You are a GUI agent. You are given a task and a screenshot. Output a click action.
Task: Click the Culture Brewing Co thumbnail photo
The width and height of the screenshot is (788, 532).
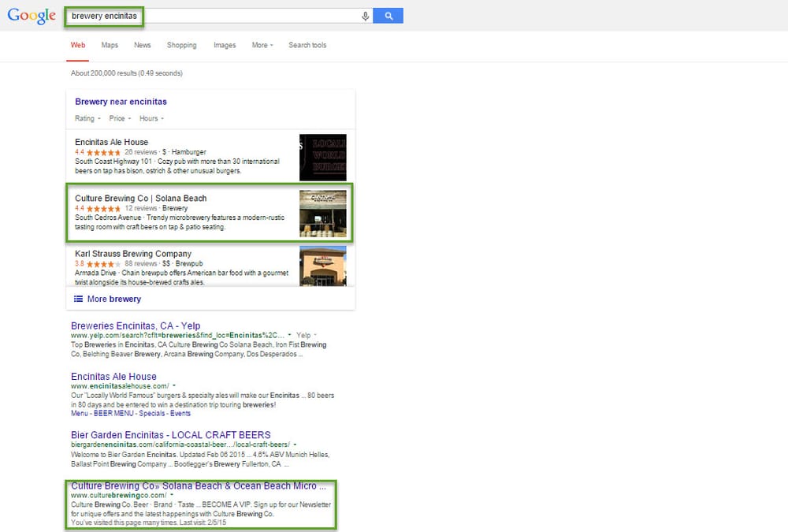click(322, 214)
